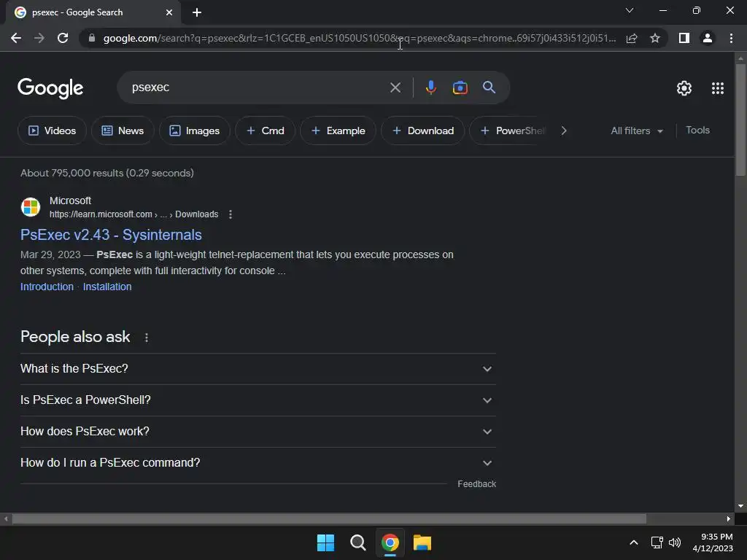Expand 'Is PsExec a PowerShell?'
This screenshot has height=560, width=747.
(x=258, y=400)
